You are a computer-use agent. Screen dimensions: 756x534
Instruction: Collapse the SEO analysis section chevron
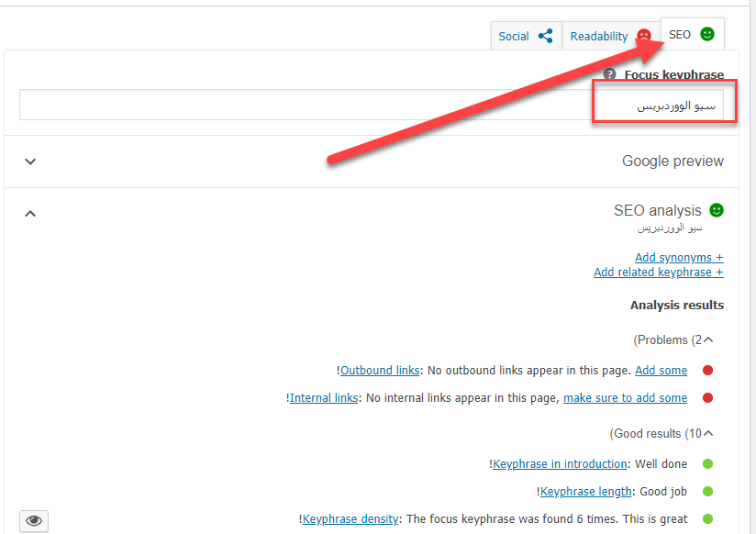pos(30,213)
